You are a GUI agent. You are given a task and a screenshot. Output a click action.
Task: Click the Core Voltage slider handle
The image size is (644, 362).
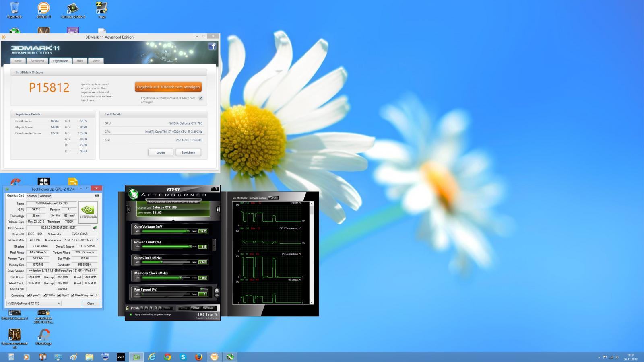click(x=188, y=231)
